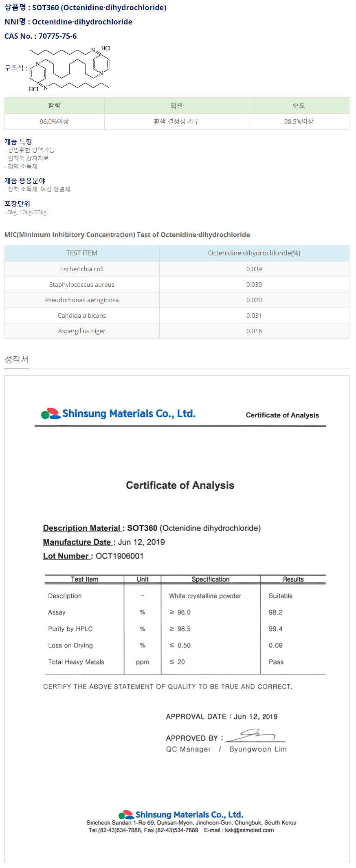This screenshot has height=868, width=356.
Task: Click the Purity by HPLC row label
Action: point(70,629)
